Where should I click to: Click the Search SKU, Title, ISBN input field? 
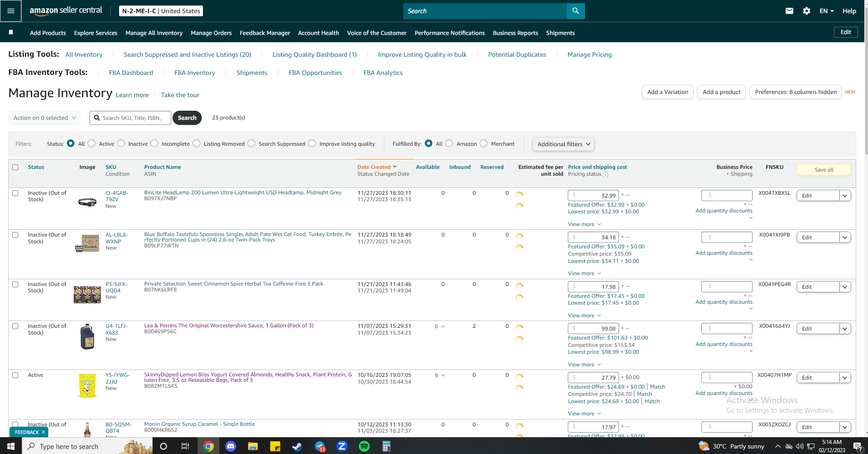(130, 118)
